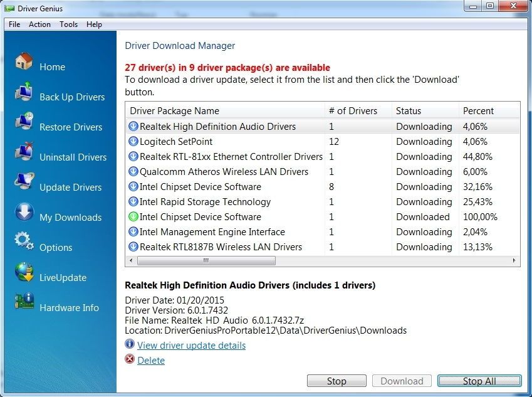Click download icon beside Realtek RTL8187B Wireless LAN
This screenshot has width=532, height=397.
coord(133,247)
